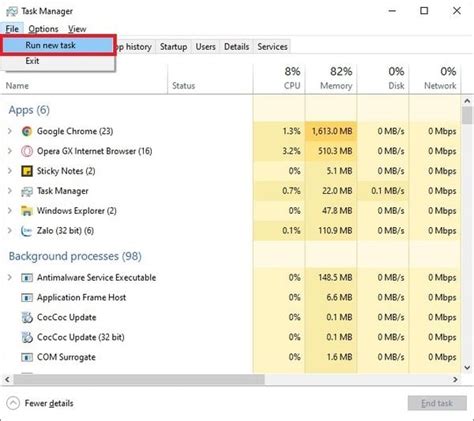This screenshot has width=474, height=421.
Task: Click the Task Manager title bar icon
Action: click(12, 11)
